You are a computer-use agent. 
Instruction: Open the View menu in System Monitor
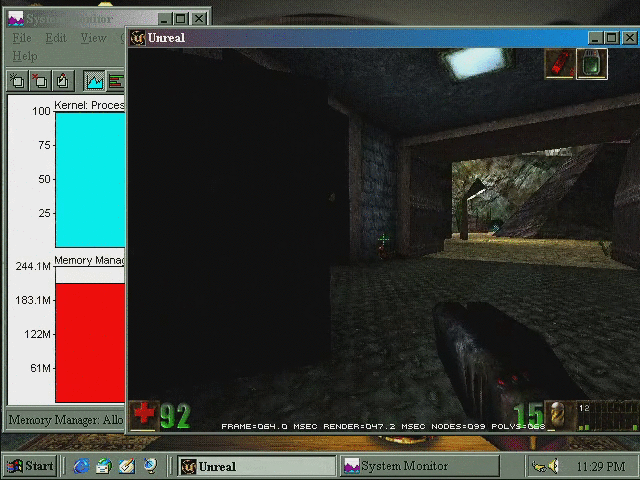(x=93, y=38)
